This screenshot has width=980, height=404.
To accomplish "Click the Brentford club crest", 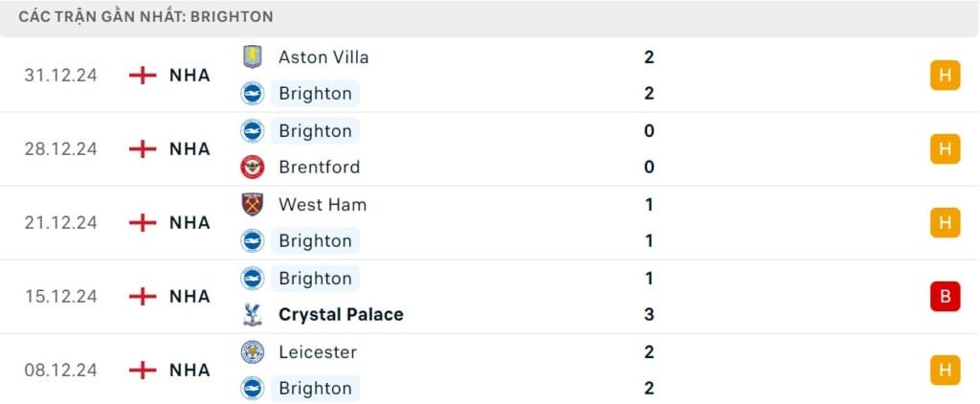I will tap(253, 167).
